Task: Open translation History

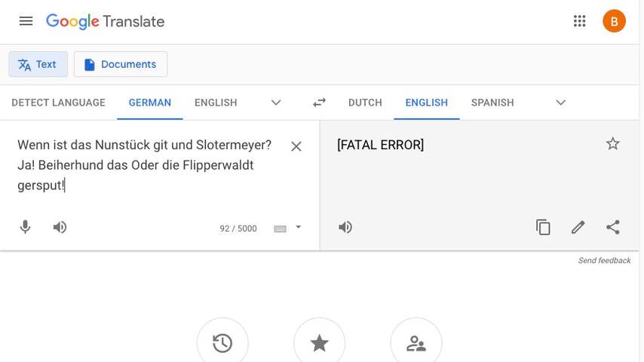Action: point(222,342)
